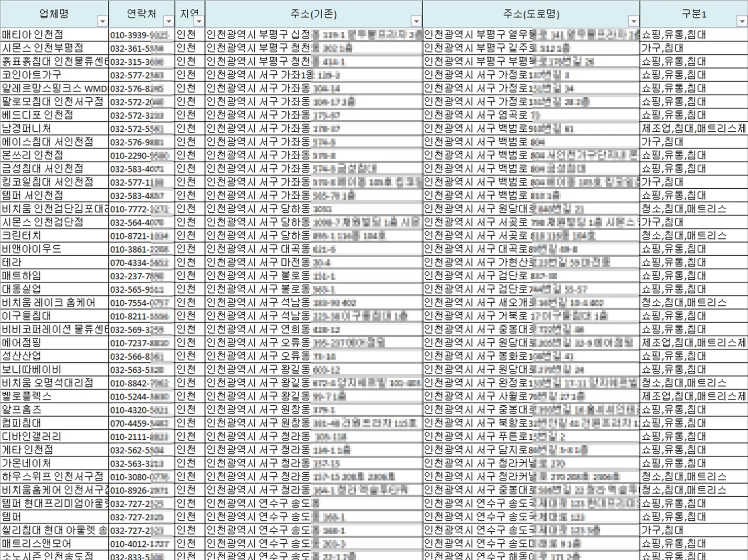
Task: Click the 벨로플렉스 cell
Action: point(54,396)
